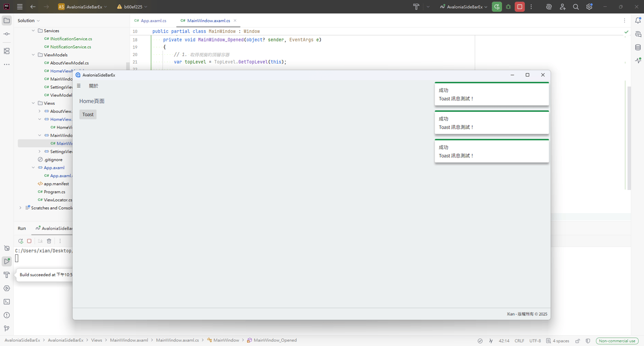Collapse the Views folder

tap(33, 103)
